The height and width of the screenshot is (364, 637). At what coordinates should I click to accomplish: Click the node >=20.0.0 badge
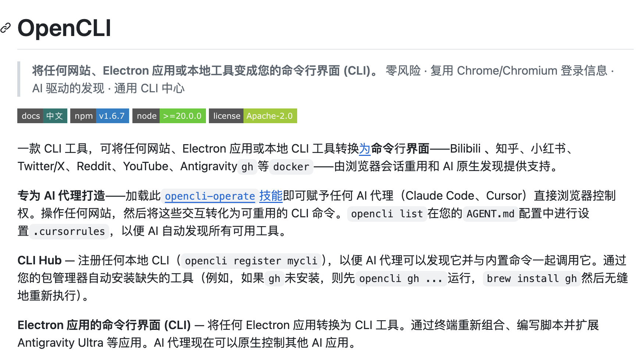pos(169,116)
